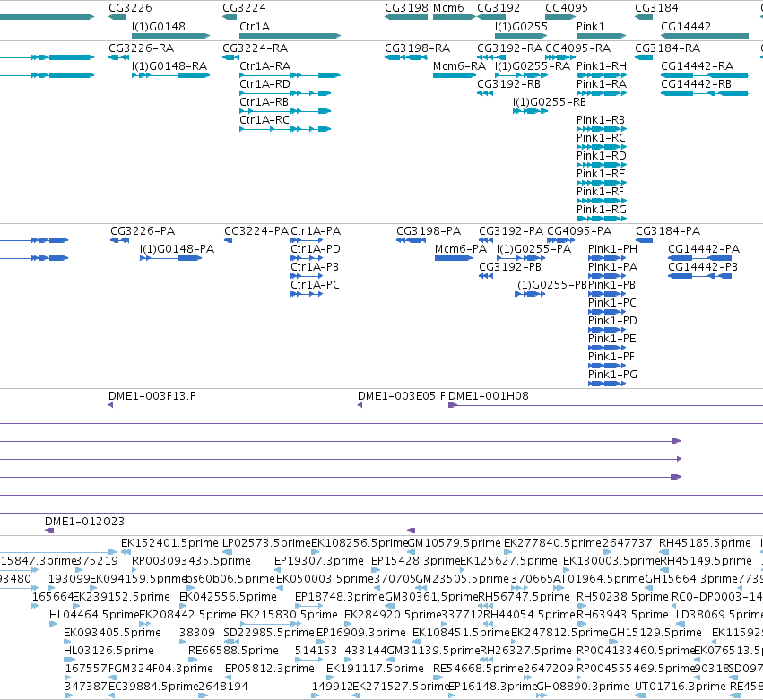
Task: Open the Mcm6-RA transcript label
Action: tap(459, 66)
